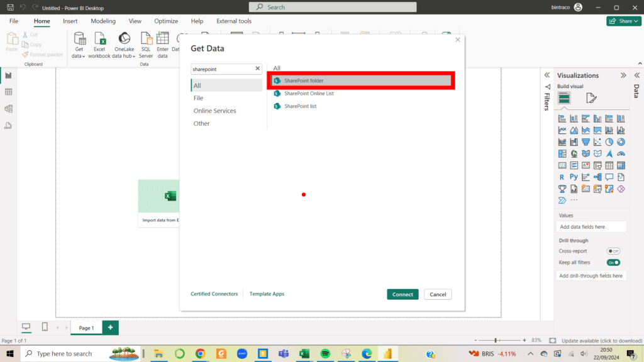Select the Python visual icon

click(574, 177)
